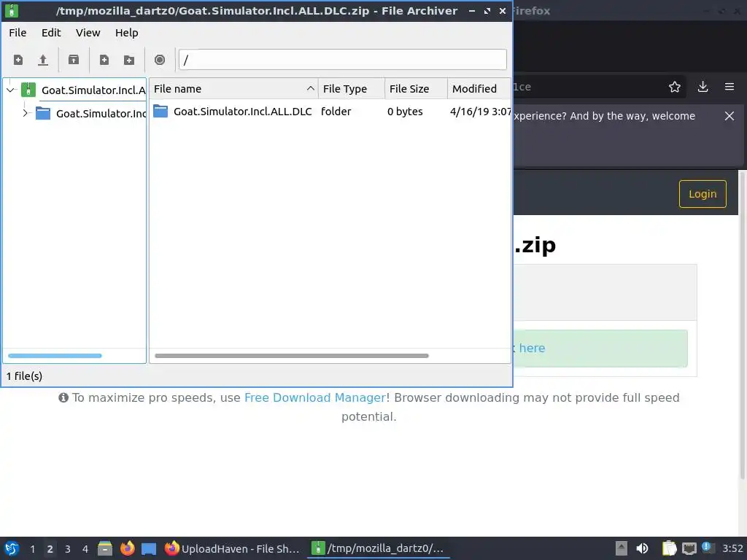The height and width of the screenshot is (560, 747).
Task: Toggle sort order on File name column
Action: pyautogui.click(x=311, y=88)
